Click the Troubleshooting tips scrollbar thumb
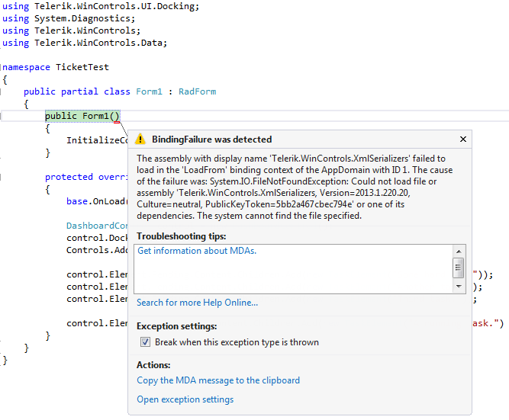Image resolution: width=509 pixels, height=420 pixels. pos(458,267)
